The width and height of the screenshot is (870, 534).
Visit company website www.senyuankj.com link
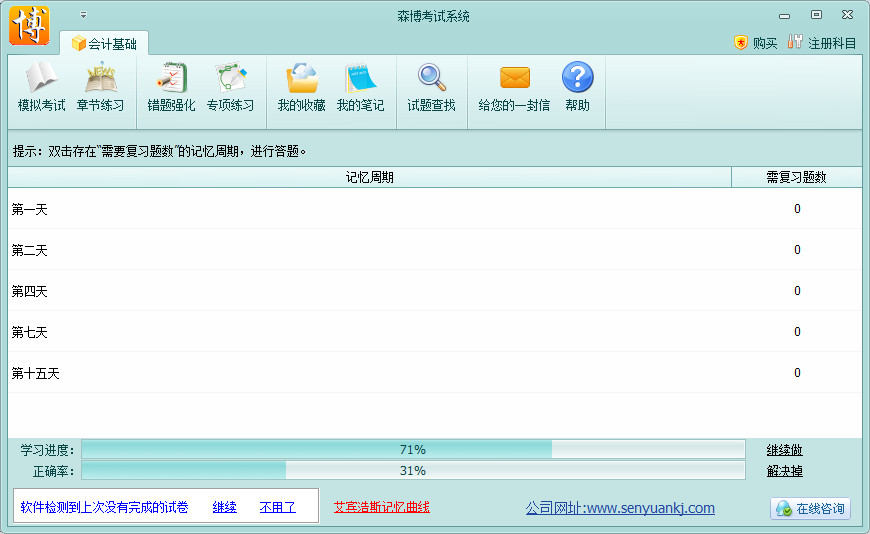click(x=620, y=508)
